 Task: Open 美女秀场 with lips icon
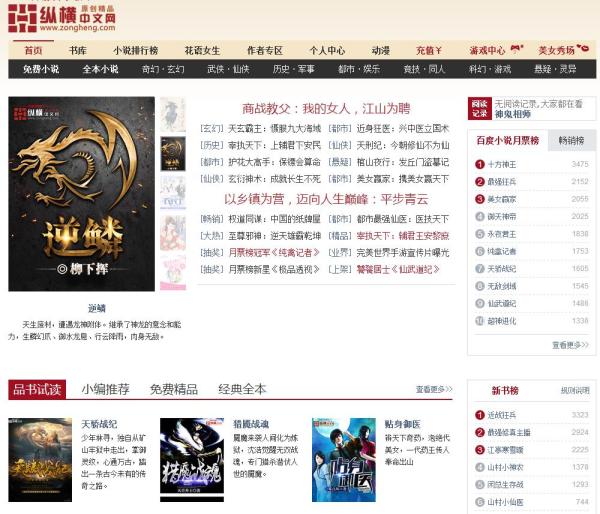tap(564, 50)
